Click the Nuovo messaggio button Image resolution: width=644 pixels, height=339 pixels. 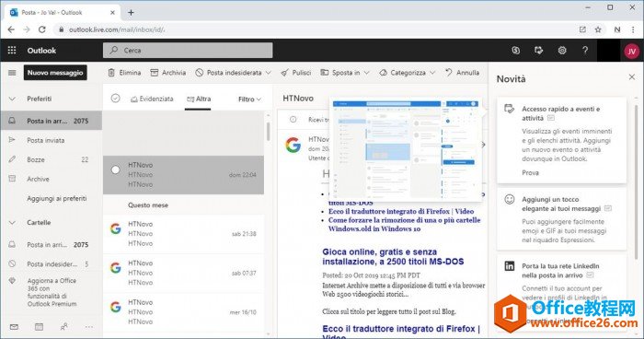(x=55, y=73)
